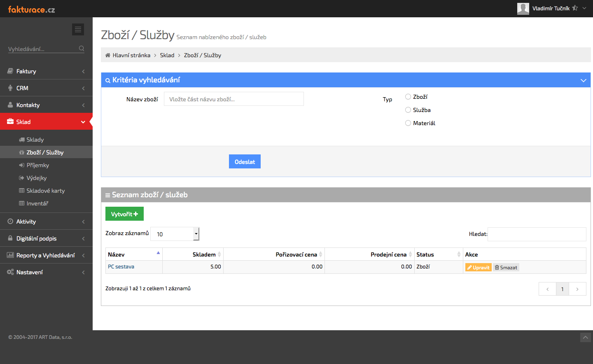The width and height of the screenshot is (593, 364).
Task: Select the Materiál type radio button
Action: point(408,123)
